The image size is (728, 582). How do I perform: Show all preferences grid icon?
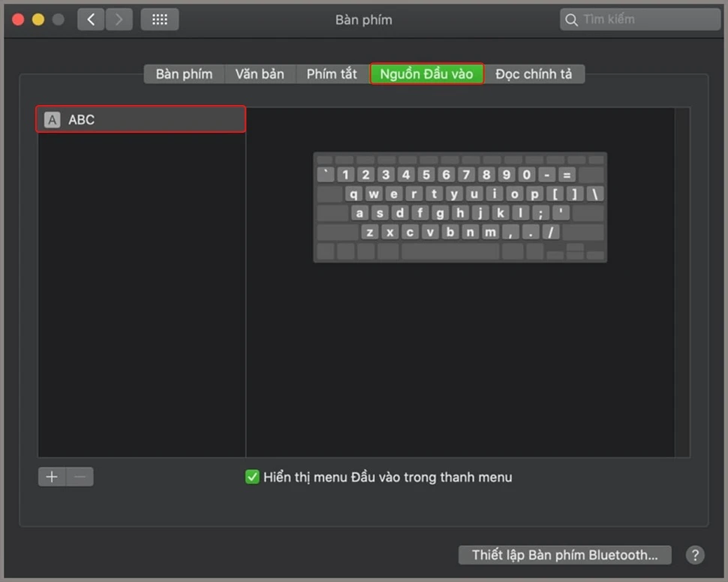[159, 19]
